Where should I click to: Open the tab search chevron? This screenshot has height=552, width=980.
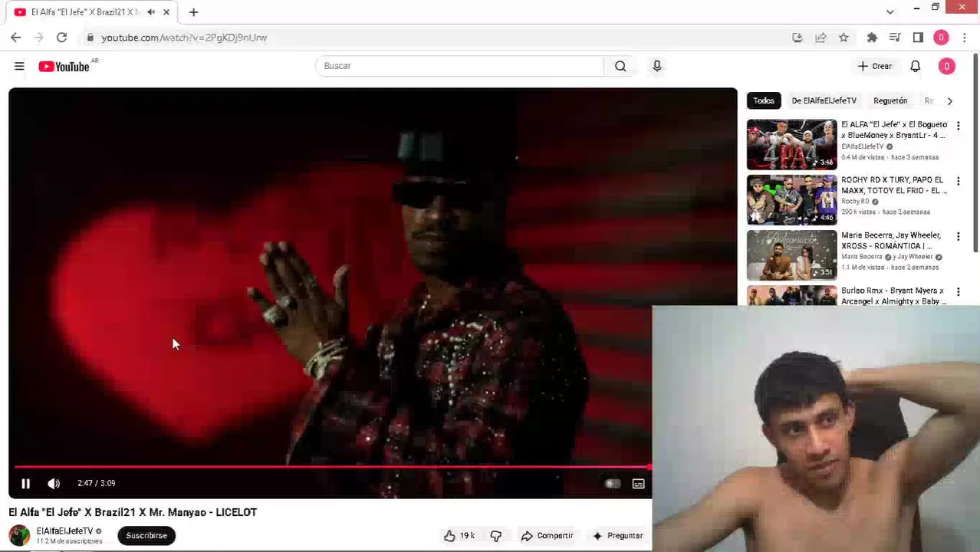click(x=890, y=12)
